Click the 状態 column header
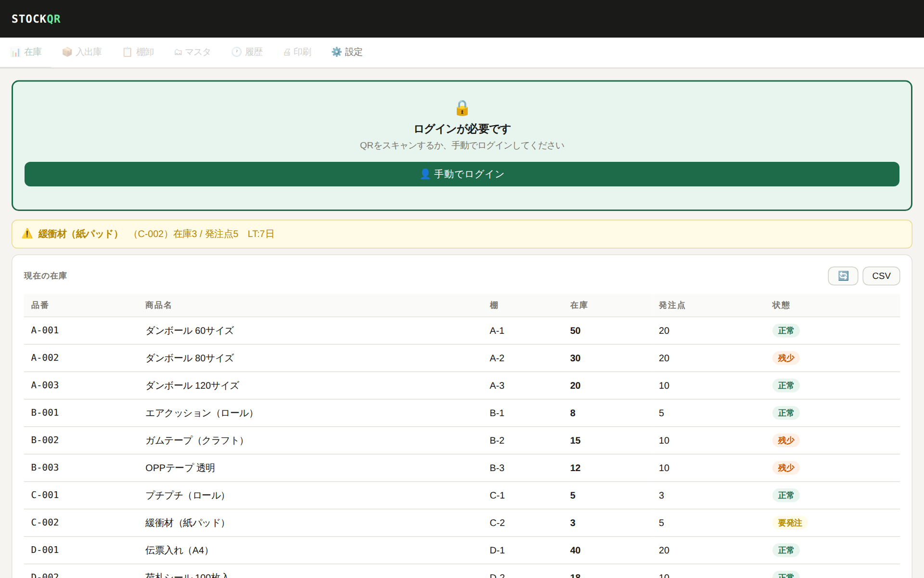This screenshot has height=578, width=924. tap(781, 305)
